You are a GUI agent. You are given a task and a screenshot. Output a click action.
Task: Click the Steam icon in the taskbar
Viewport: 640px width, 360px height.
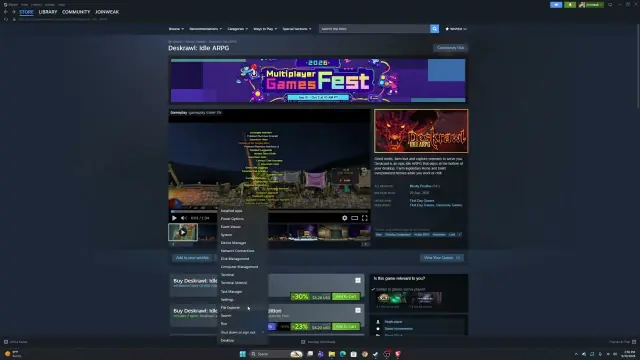376,354
